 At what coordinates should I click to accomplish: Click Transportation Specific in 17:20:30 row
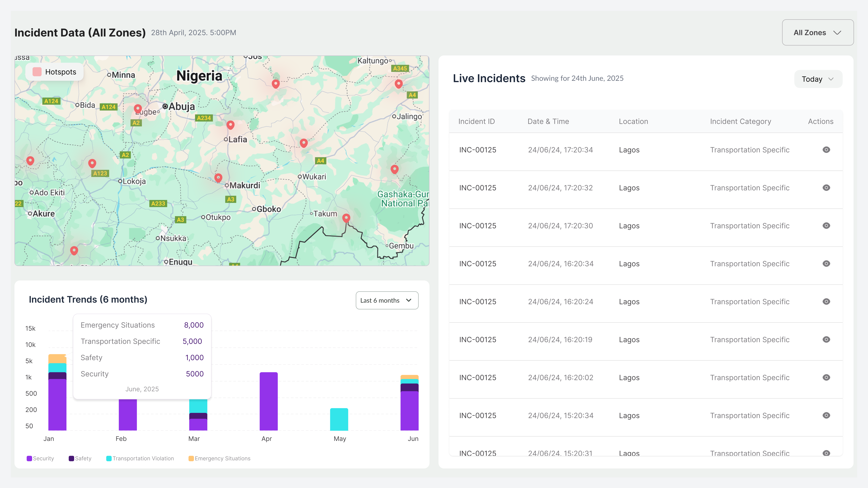click(x=750, y=226)
